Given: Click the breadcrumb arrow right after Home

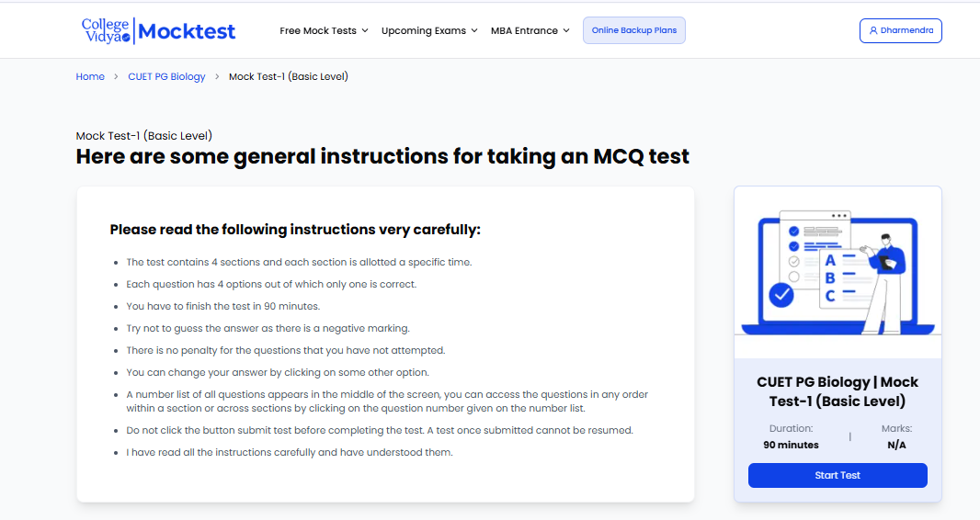Looking at the screenshot, I should [116, 77].
